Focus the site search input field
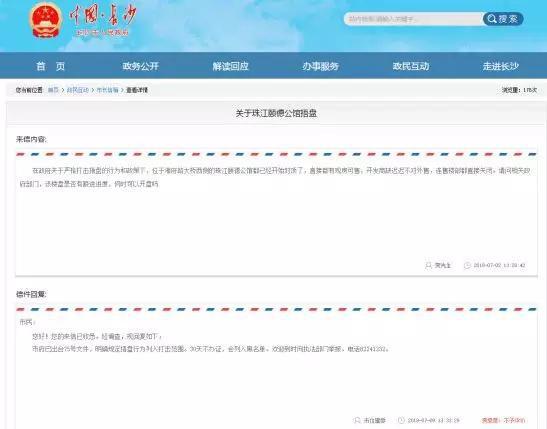547x429 pixels. (x=414, y=19)
